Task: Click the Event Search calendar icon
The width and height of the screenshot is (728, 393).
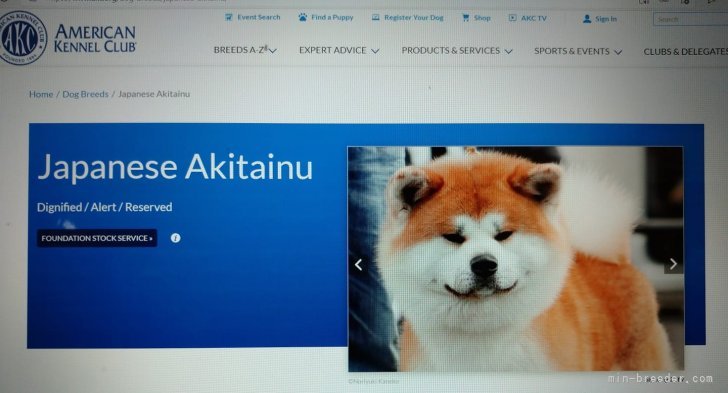Action: 229,17
